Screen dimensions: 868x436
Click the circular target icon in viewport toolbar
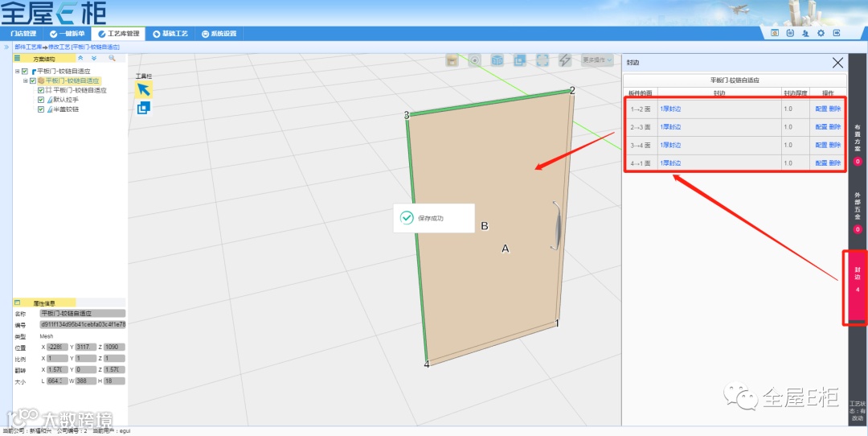coord(474,60)
